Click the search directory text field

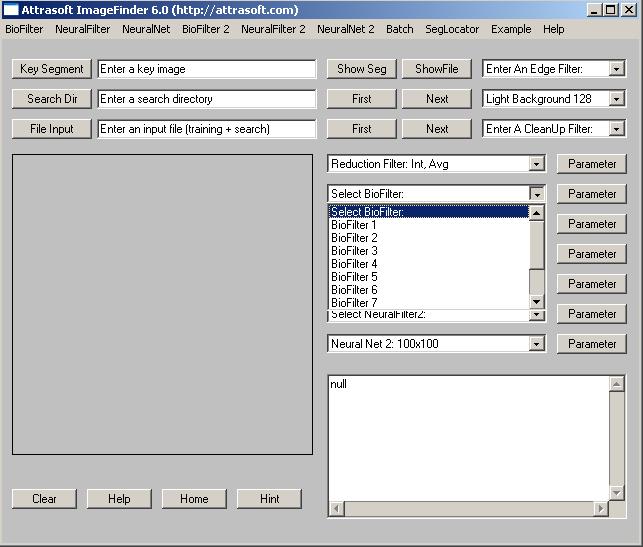[206, 99]
